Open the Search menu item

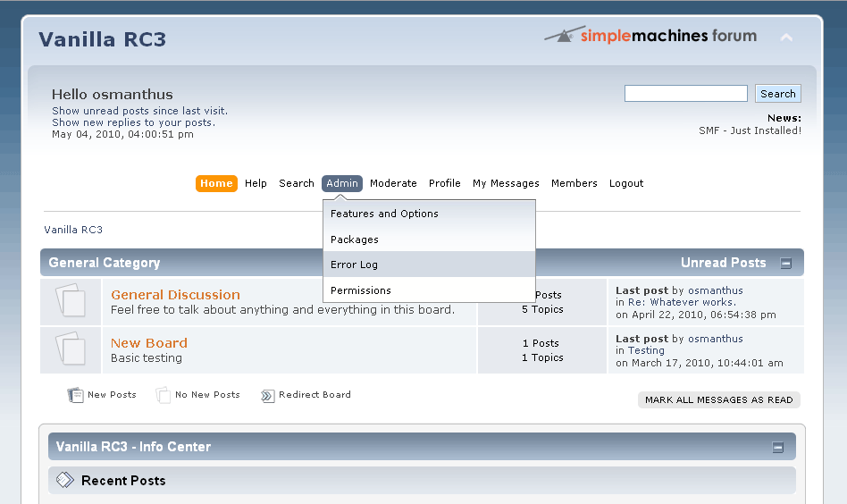click(x=297, y=184)
